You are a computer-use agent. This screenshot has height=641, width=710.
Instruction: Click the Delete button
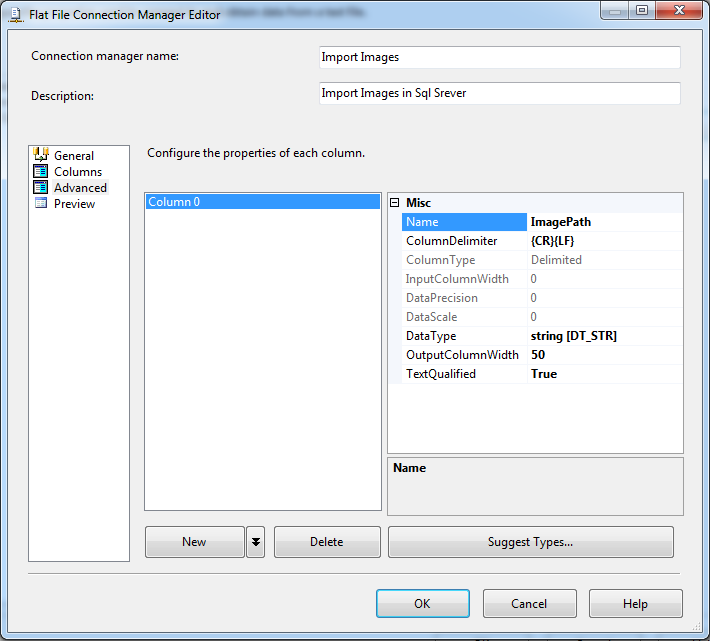pyautogui.click(x=327, y=542)
